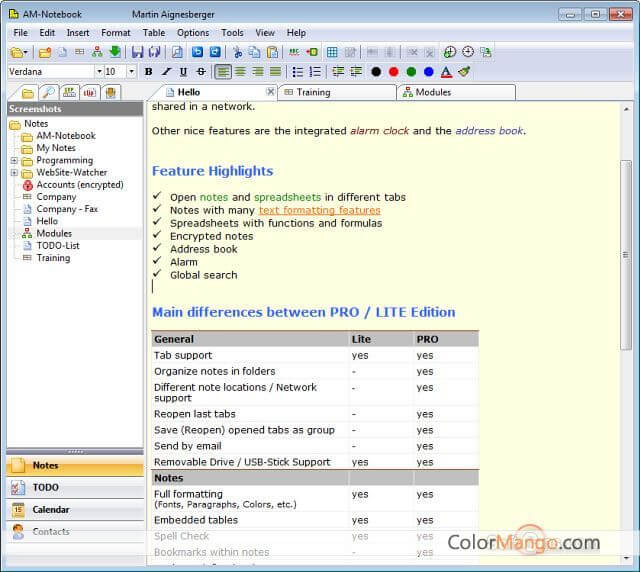Pick the blue text color swatch
Screen dimensions: 640x572
tap(429, 72)
